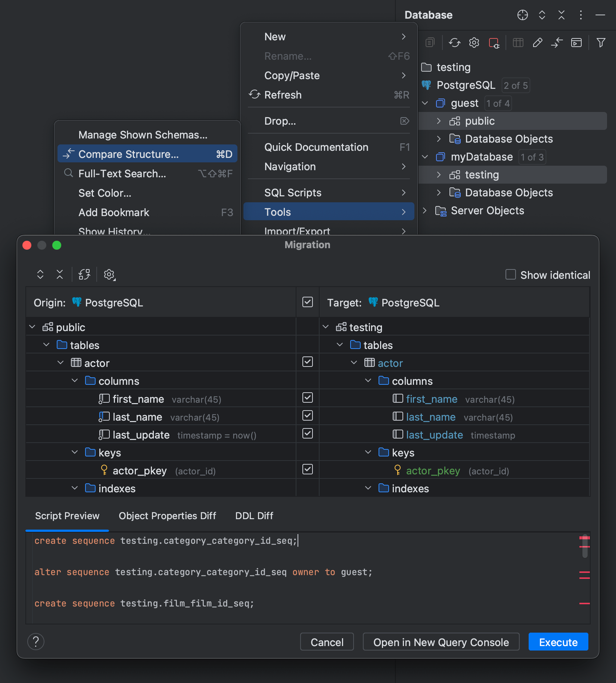Screen dimensions: 616x683
Task: Expand the Server Objects node
Action: point(425,210)
